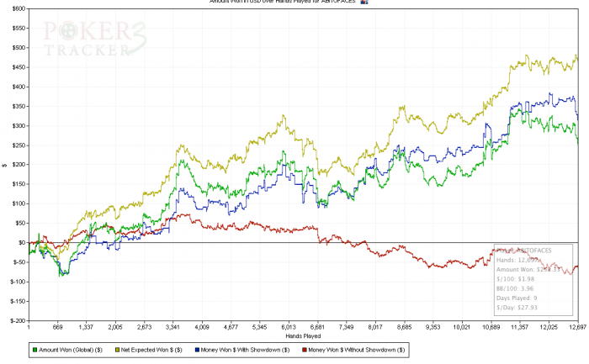This screenshot has height=364, width=589.
Task: Click the blue With Showdown legend swatch
Action: pyautogui.click(x=197, y=350)
